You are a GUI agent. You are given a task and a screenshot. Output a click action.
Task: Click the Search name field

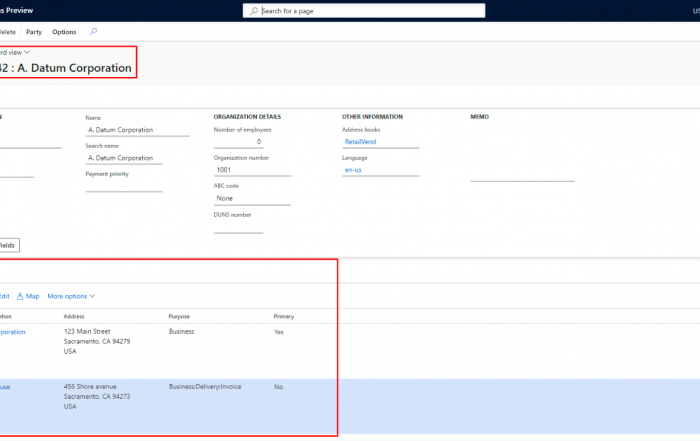pos(124,158)
